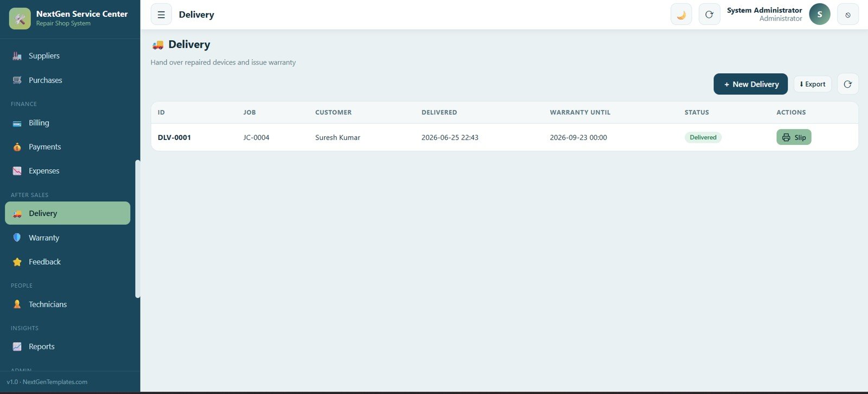This screenshot has height=394, width=868.
Task: Click the Purchases icon in sidebar
Action: pos(17,80)
